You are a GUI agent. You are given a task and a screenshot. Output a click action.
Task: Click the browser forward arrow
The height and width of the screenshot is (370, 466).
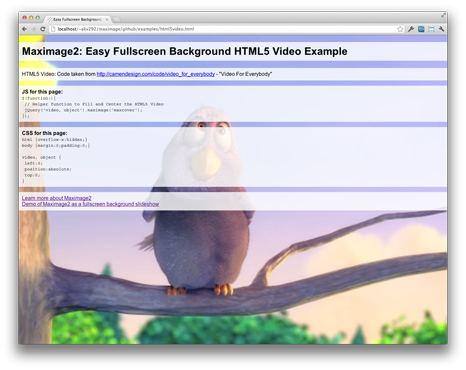(x=33, y=29)
